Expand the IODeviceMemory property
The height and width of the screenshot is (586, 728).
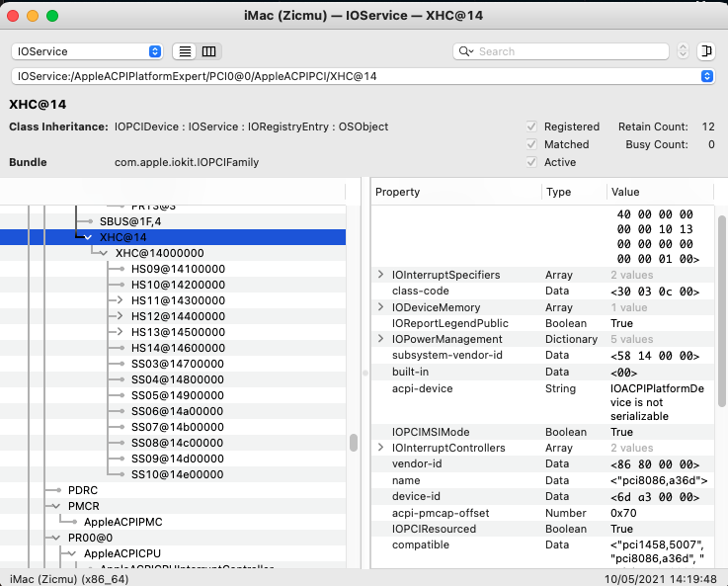click(x=380, y=307)
